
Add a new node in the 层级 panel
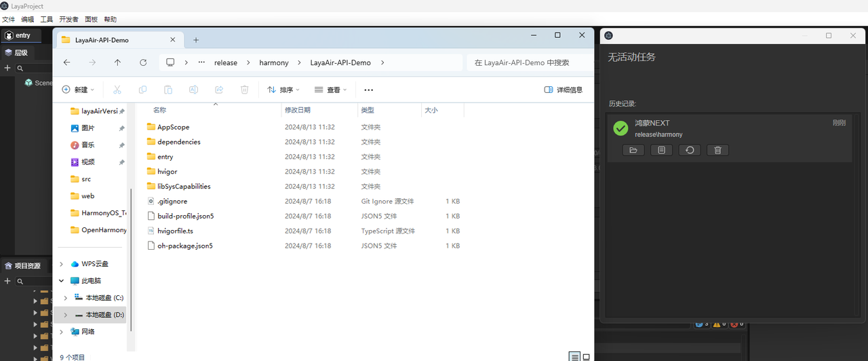coord(7,68)
